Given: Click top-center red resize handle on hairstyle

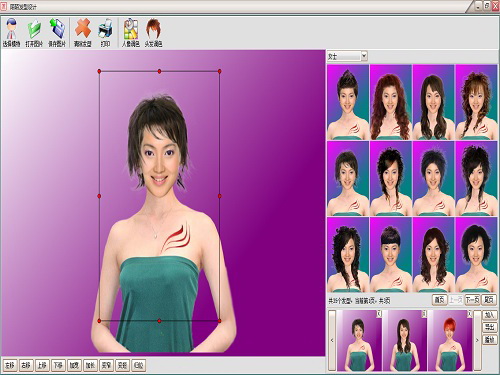Looking at the screenshot, I should pos(159,71).
